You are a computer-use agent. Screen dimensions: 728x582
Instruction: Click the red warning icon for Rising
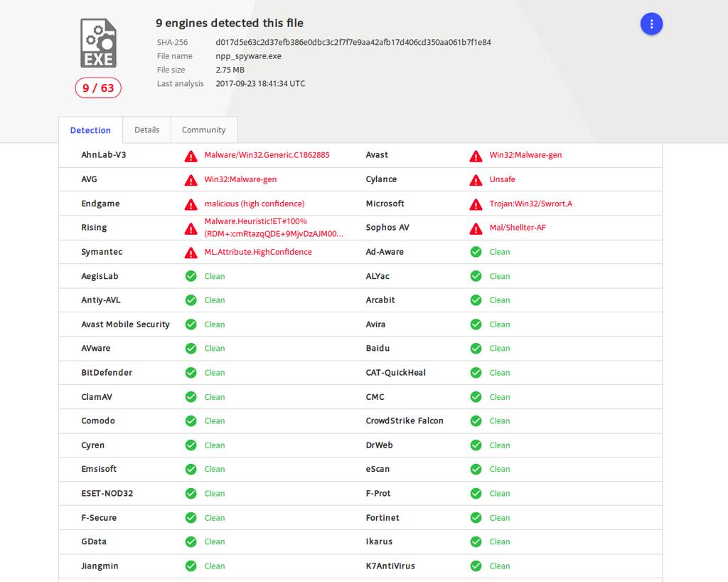coord(191,228)
